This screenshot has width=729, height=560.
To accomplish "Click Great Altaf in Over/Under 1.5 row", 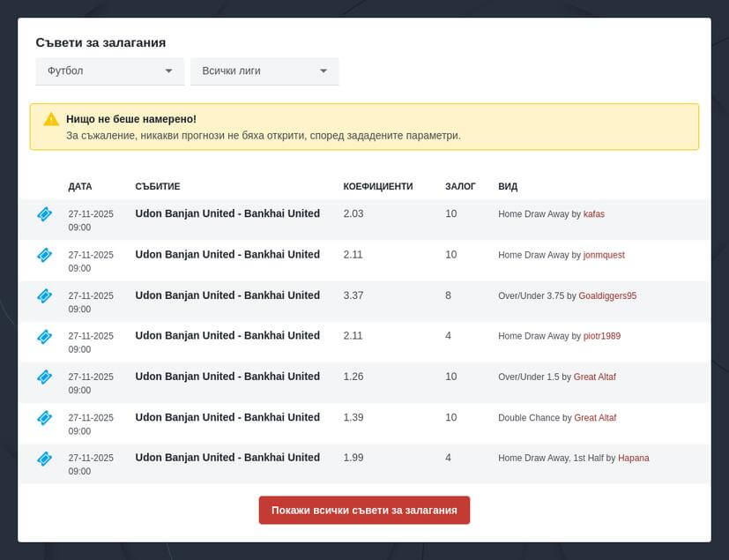I will pyautogui.click(x=595, y=377).
